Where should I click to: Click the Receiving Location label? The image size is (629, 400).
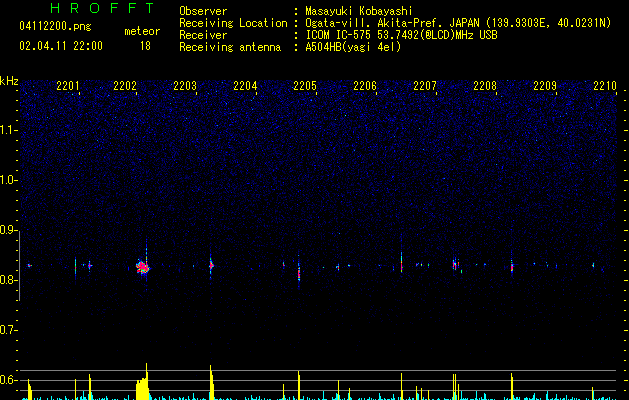click(233, 23)
